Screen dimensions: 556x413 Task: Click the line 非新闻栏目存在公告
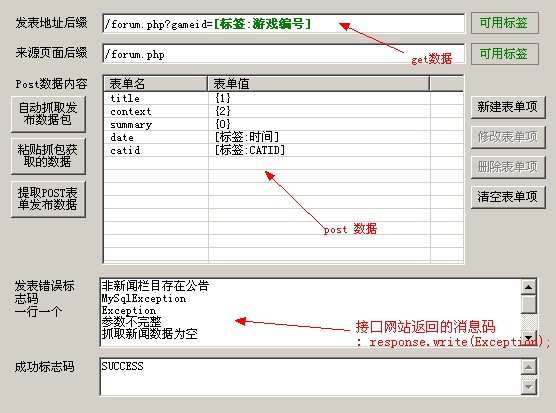coord(155,286)
